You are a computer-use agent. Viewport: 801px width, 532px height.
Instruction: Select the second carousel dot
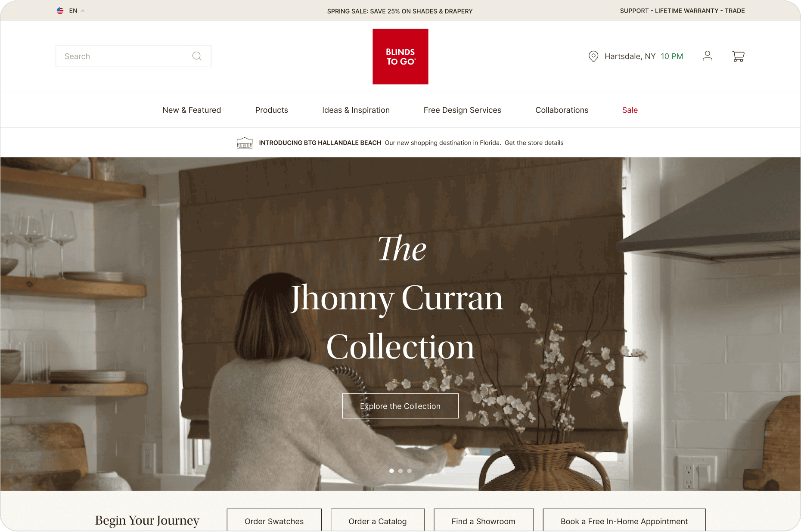point(400,471)
